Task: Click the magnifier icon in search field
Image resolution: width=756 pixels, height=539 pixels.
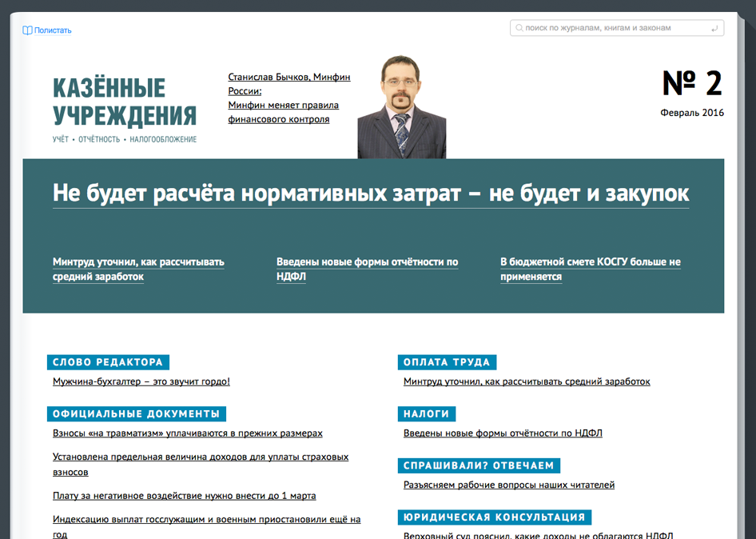Action: pos(519,28)
